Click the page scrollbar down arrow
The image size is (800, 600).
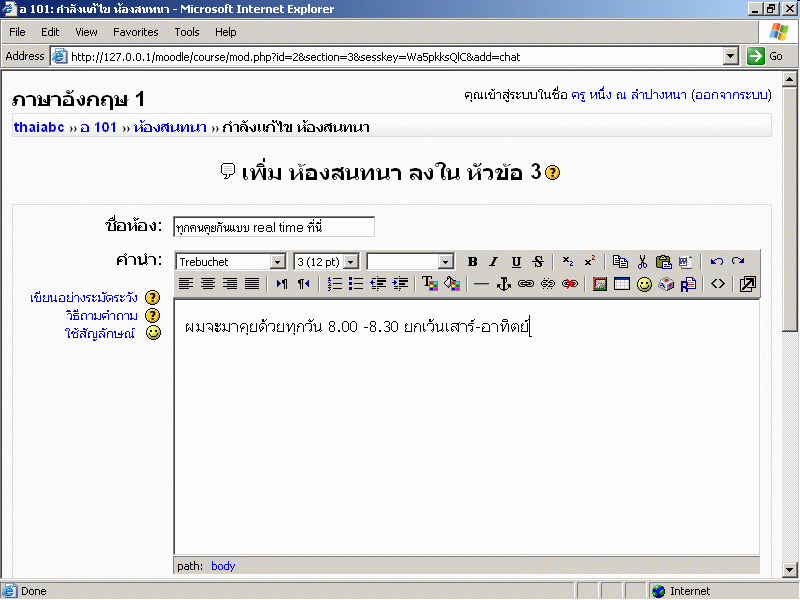pos(790,569)
